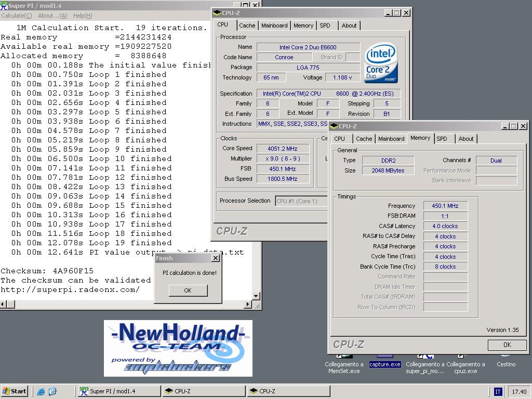Select the Collegamento a cpuz.exe shortcut
532x399 pixels.
click(465, 365)
